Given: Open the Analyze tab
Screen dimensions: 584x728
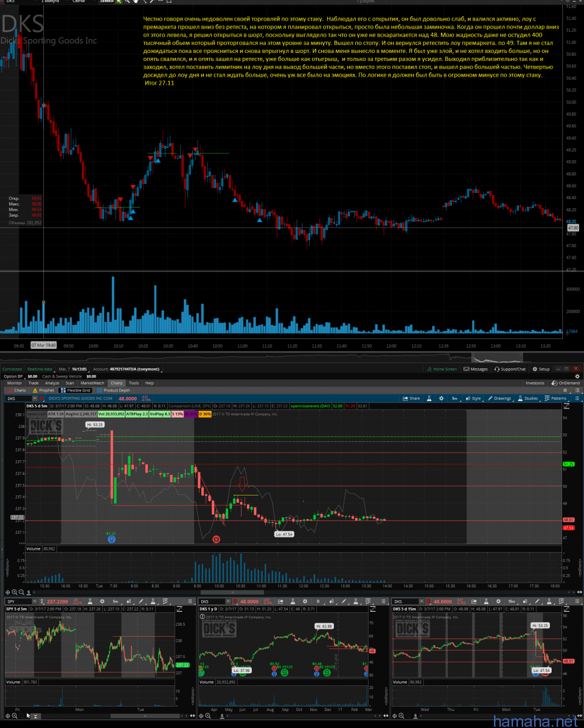Looking at the screenshot, I should [52, 383].
